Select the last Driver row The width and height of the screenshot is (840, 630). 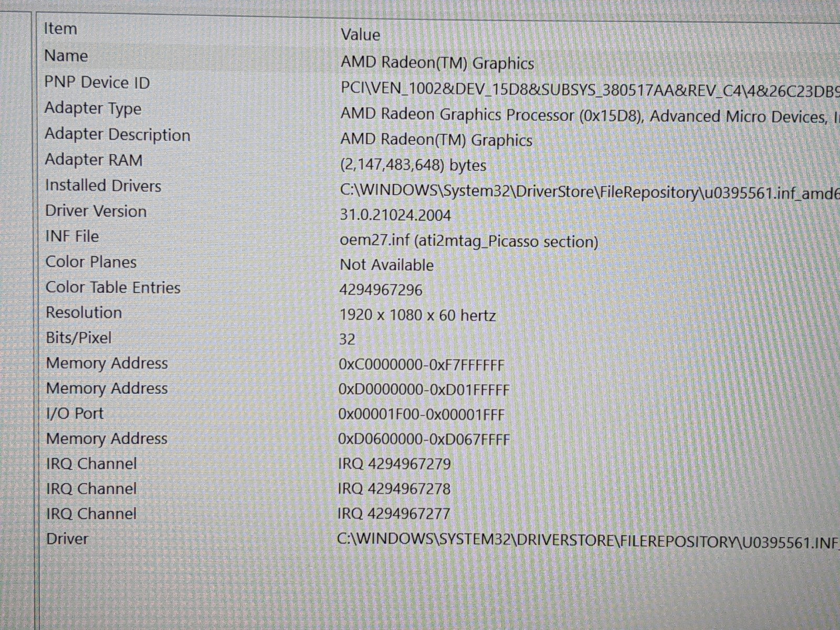click(x=67, y=539)
